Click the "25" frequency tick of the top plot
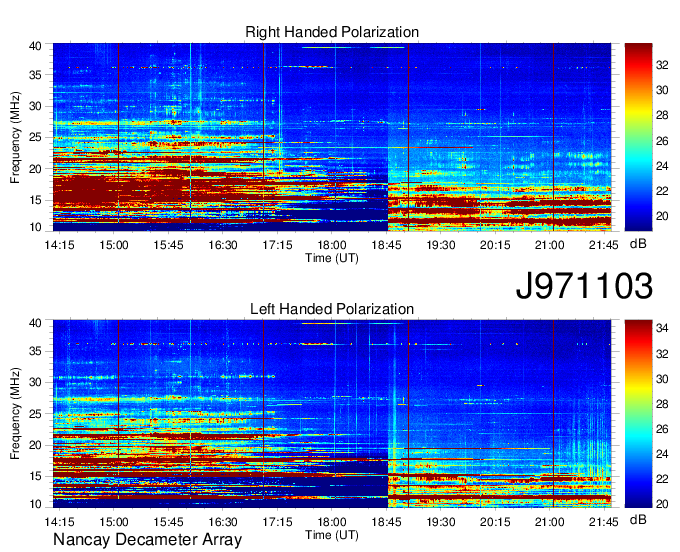Viewport: 680px width, 552px height. point(36,137)
